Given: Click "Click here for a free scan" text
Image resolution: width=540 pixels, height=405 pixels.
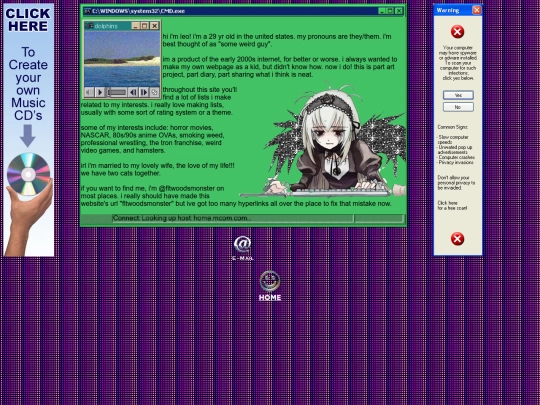Looking at the screenshot, I should [x=453, y=206].
